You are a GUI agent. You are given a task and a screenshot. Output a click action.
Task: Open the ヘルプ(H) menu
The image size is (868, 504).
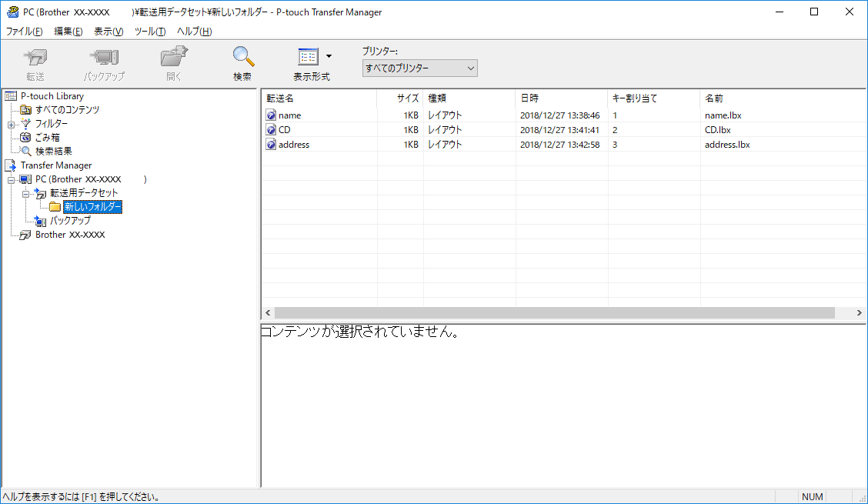[195, 32]
